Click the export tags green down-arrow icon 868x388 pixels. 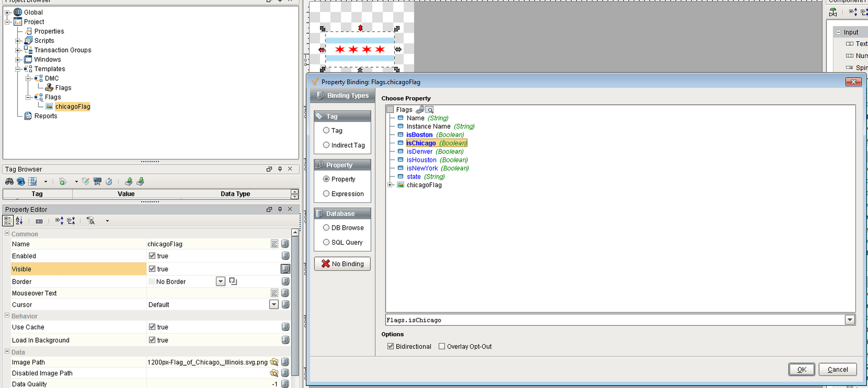click(x=140, y=181)
